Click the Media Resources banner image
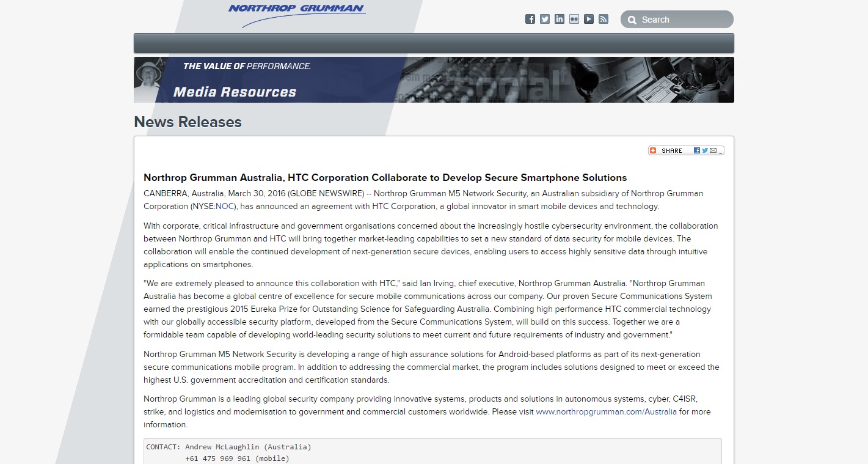 click(434, 79)
